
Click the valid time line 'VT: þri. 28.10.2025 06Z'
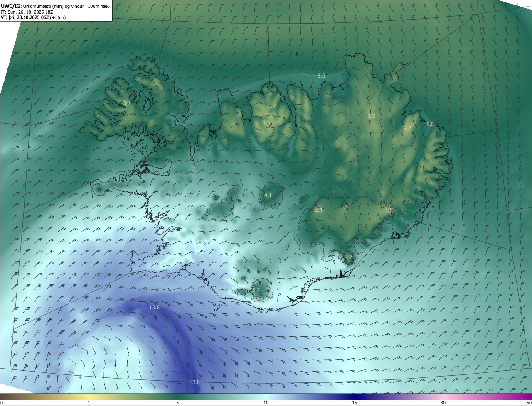pyautogui.click(x=25, y=17)
